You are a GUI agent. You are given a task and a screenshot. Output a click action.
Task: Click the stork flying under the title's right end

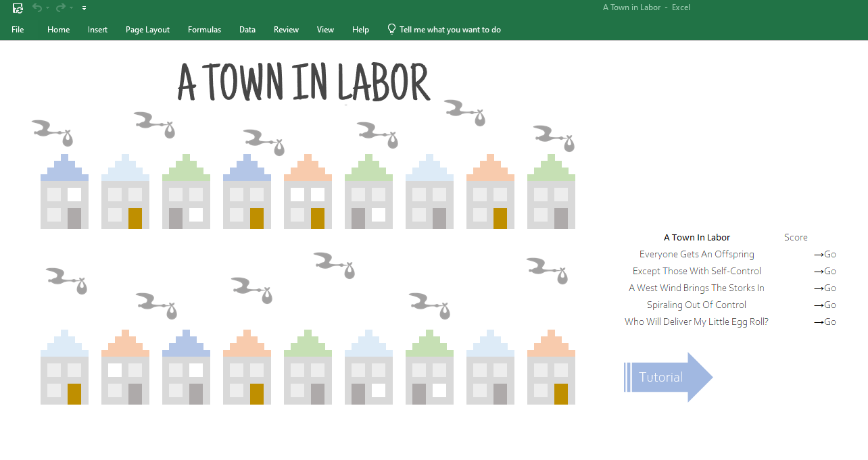[465, 113]
